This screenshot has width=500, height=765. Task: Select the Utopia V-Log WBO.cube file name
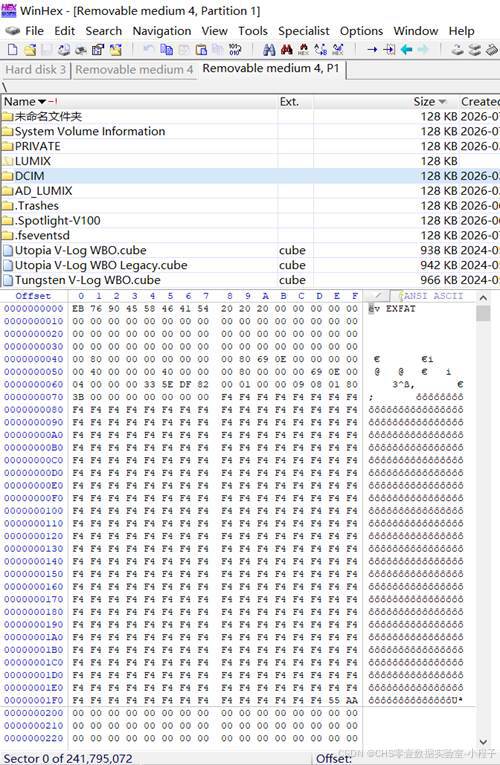coord(80,250)
